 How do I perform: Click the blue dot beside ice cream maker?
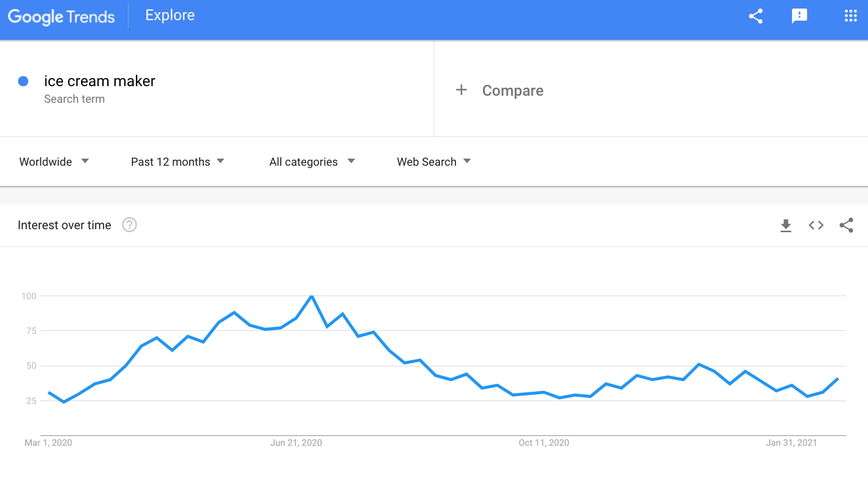point(23,81)
